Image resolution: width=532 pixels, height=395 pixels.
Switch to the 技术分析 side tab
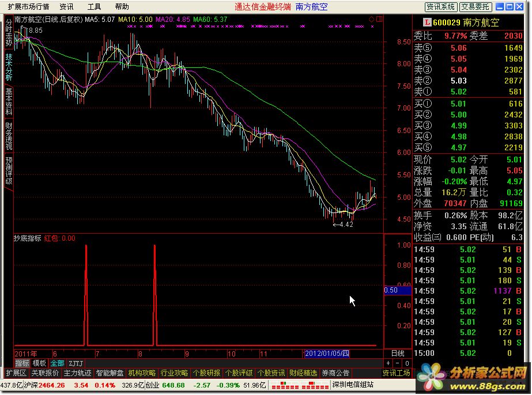tap(9, 67)
